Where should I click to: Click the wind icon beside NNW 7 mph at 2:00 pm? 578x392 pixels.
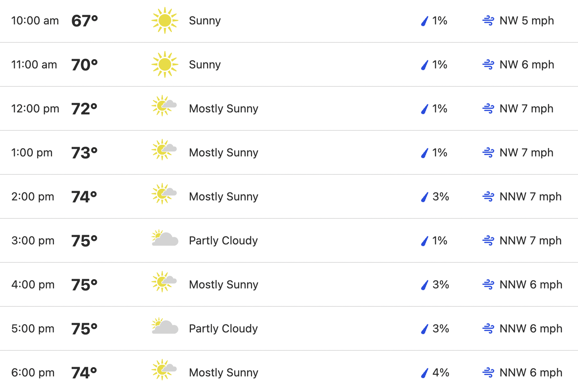click(x=488, y=197)
